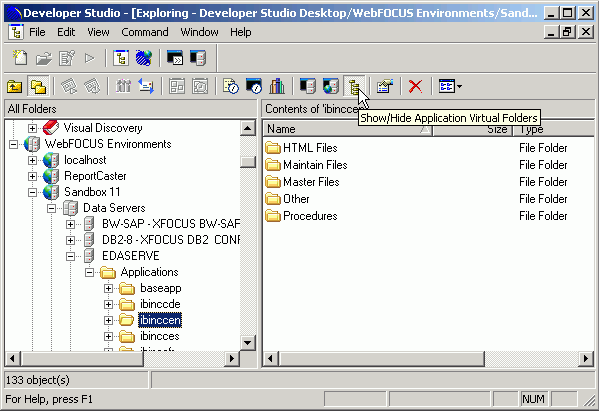Select the ibincces folder in the tree
Image resolution: width=599 pixels, height=411 pixels.
point(159,336)
